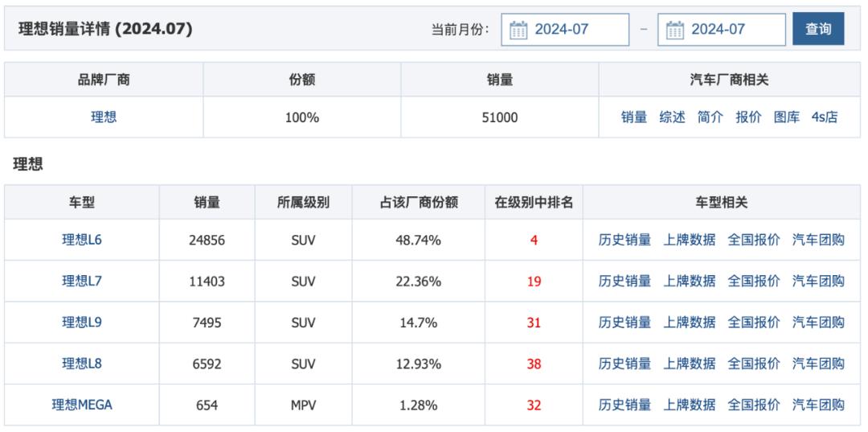Open the 理想 brand manufacturer link
This screenshot has width=868, height=432.
point(103,117)
